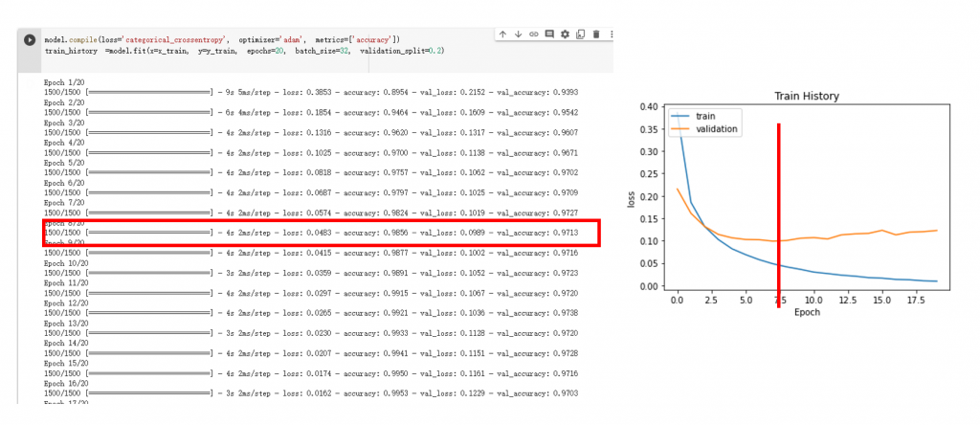Click the model.compile line of code
The height and width of the screenshot is (425, 980).
(222, 40)
